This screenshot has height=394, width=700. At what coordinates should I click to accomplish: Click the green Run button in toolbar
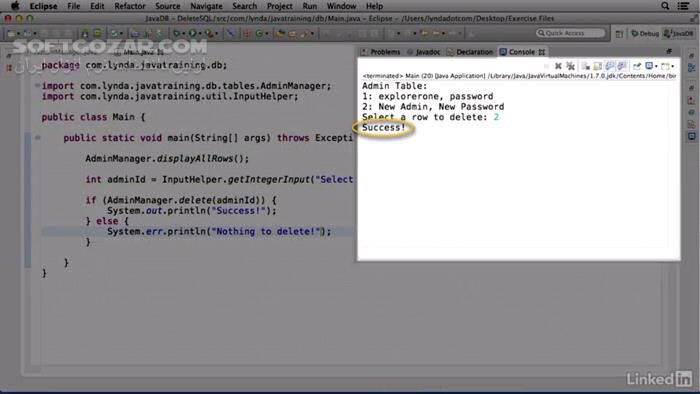192,33
